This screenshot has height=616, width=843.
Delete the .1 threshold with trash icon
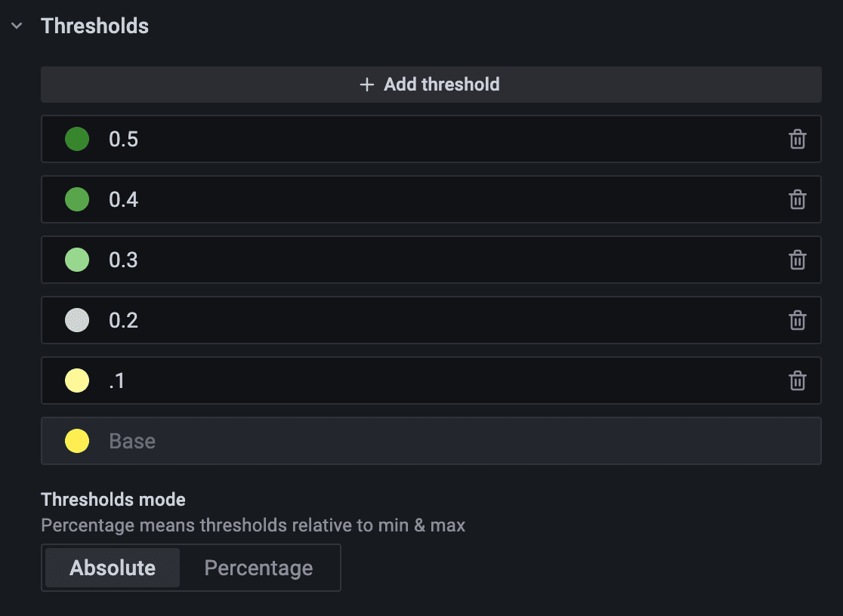[x=797, y=381]
